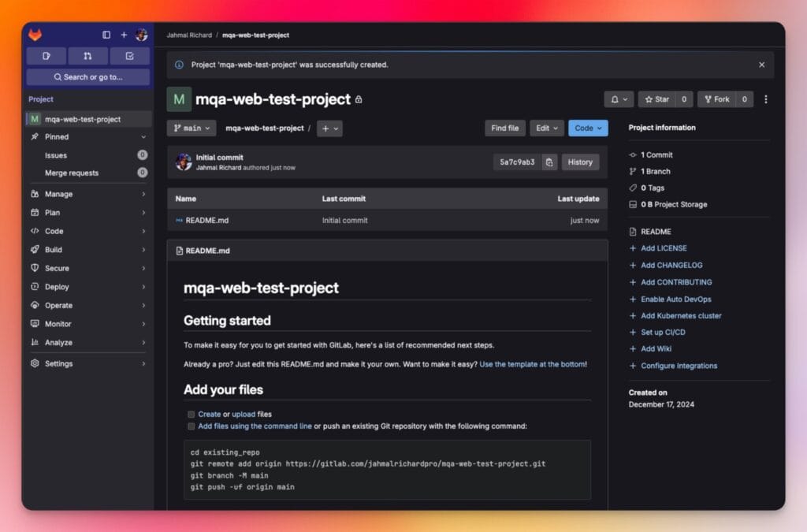This screenshot has width=807, height=532.
Task: Fork the project
Action: tap(717, 99)
